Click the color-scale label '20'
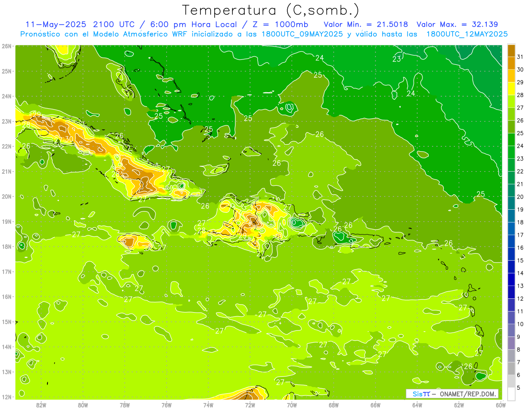 [x=520, y=196]
